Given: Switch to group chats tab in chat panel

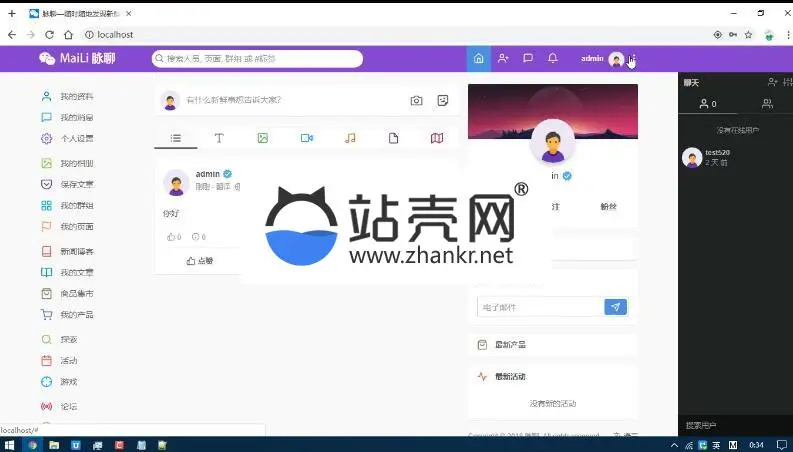Looking at the screenshot, I should coord(767,104).
